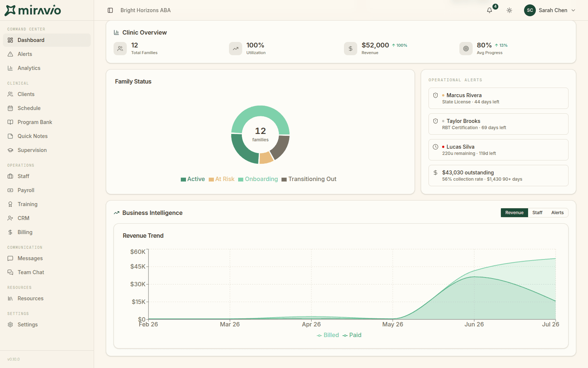Viewport: 588px width, 368px height.
Task: Open the notifications bell
Action: click(490, 10)
